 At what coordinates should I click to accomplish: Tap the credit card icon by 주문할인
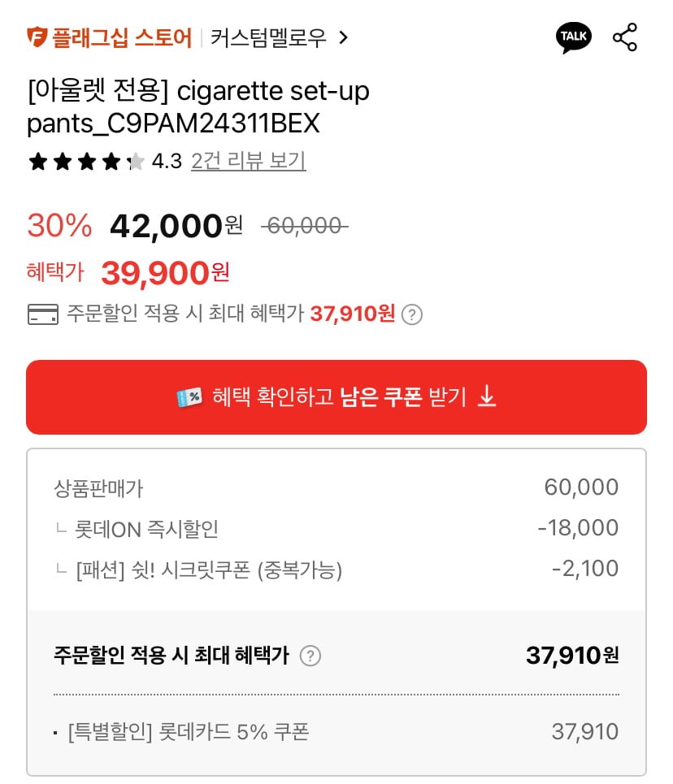pos(42,314)
